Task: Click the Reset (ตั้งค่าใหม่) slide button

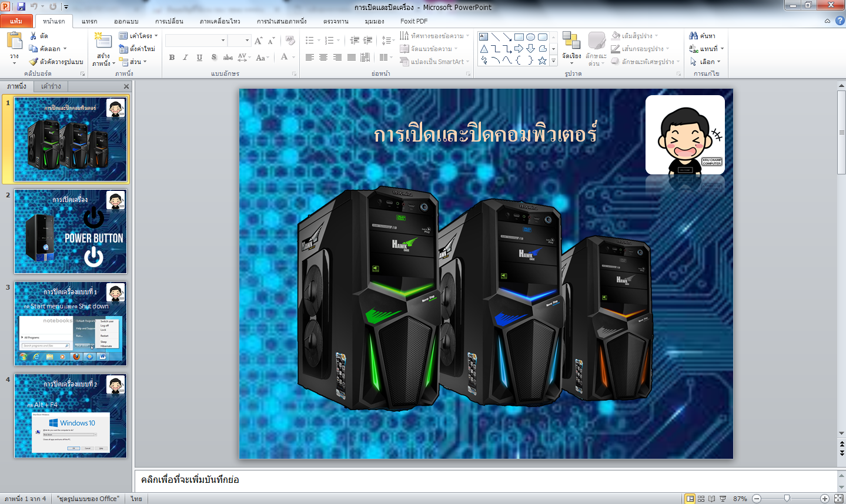Action: tap(138, 49)
